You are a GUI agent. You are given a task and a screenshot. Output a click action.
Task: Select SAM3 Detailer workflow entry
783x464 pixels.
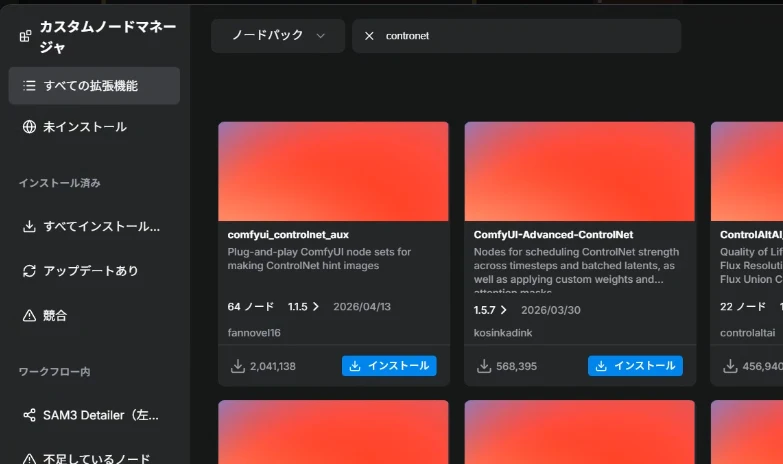(94, 415)
